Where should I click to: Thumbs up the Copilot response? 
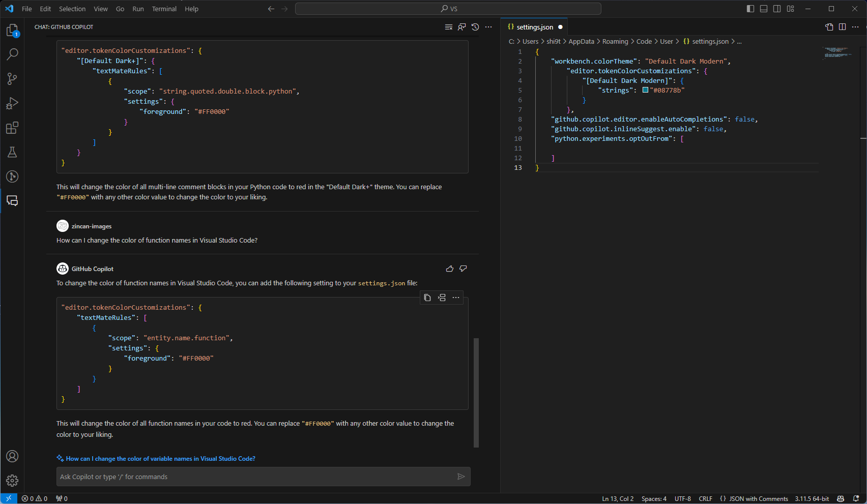point(449,269)
